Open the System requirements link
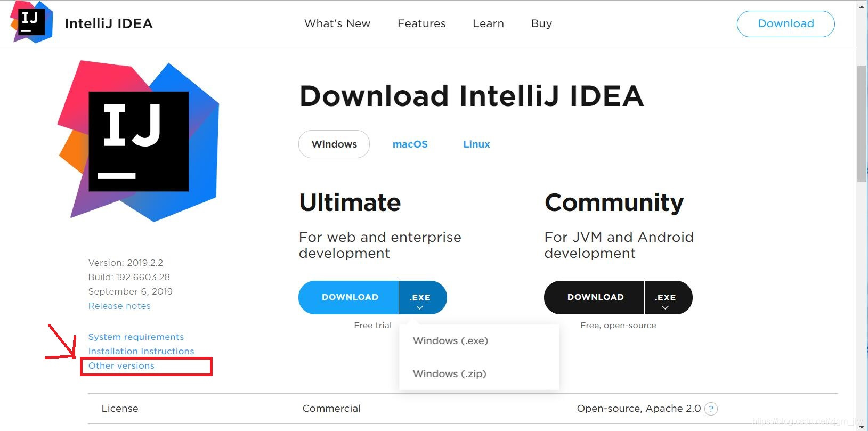This screenshot has height=431, width=868. [x=136, y=337]
